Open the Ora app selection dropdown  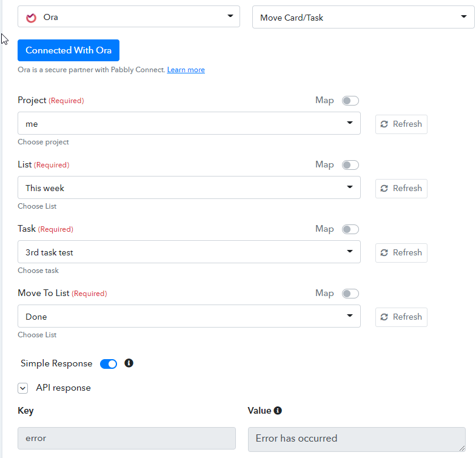[129, 16]
